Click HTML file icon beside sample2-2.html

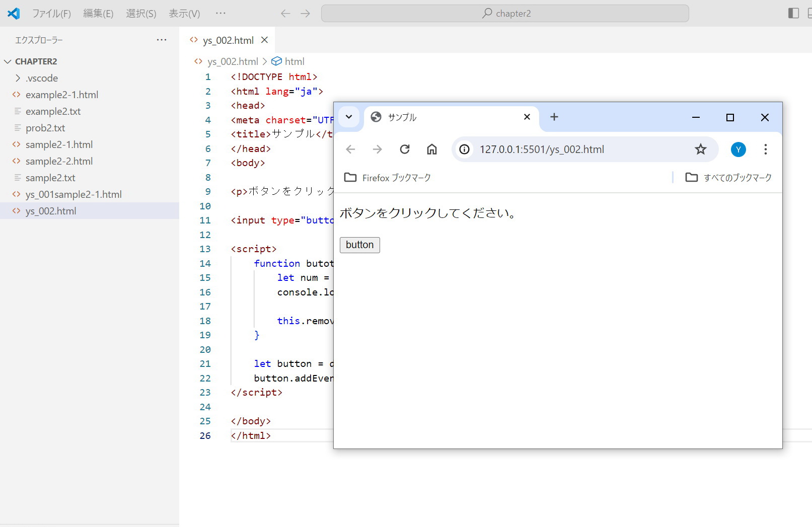pyautogui.click(x=17, y=161)
